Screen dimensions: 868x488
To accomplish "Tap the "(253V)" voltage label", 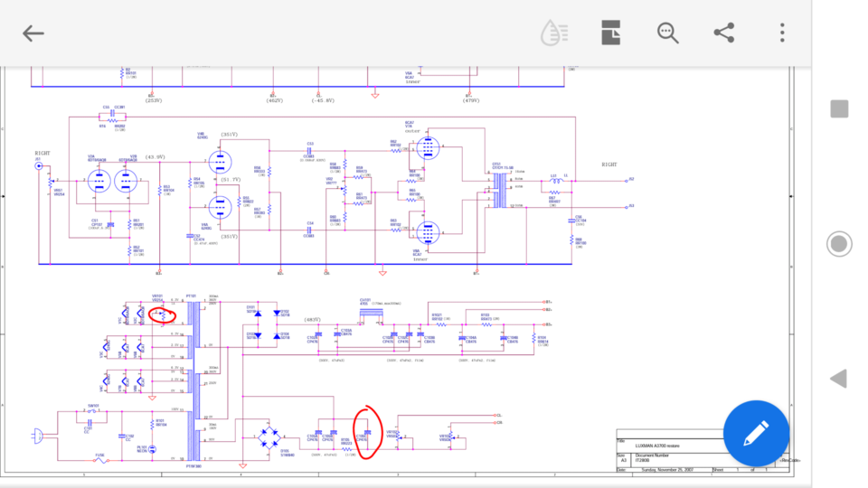I will point(154,100).
